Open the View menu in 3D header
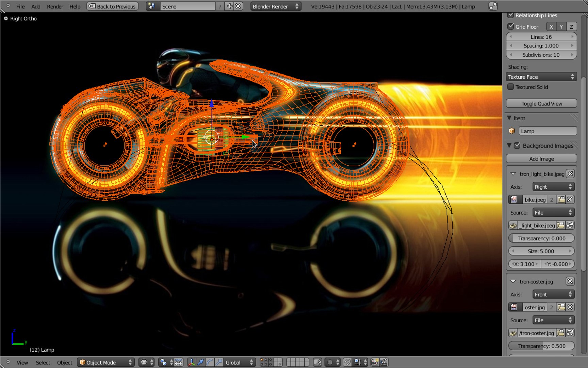588x368 pixels. coord(22,362)
